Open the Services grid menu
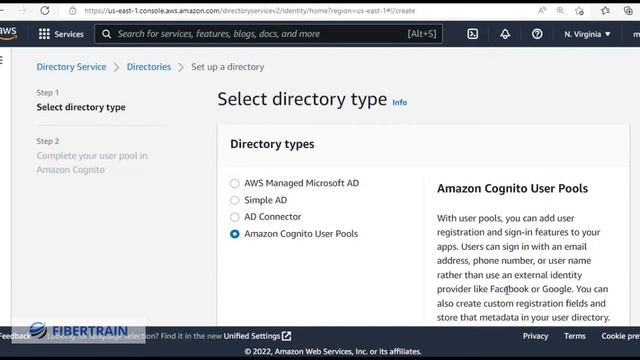 pyautogui.click(x=44, y=34)
